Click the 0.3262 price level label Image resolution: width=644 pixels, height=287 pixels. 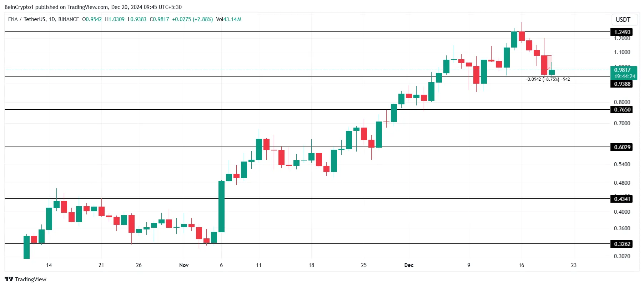pyautogui.click(x=622, y=244)
